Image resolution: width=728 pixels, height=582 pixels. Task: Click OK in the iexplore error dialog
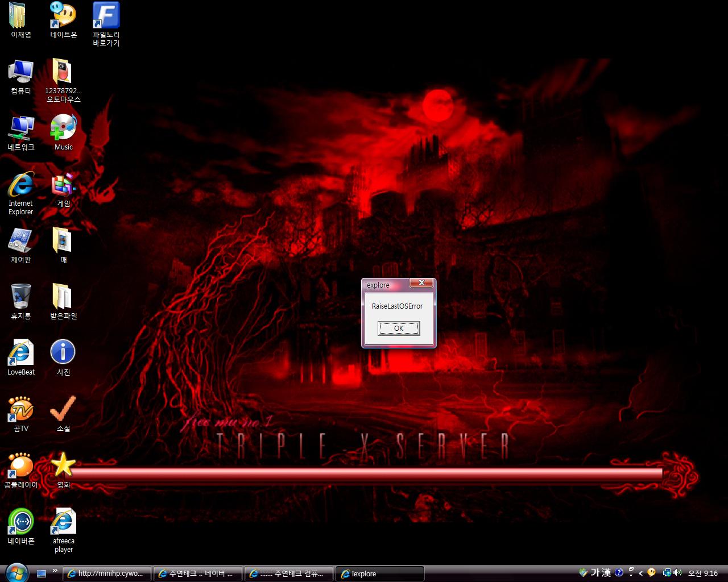click(x=399, y=328)
